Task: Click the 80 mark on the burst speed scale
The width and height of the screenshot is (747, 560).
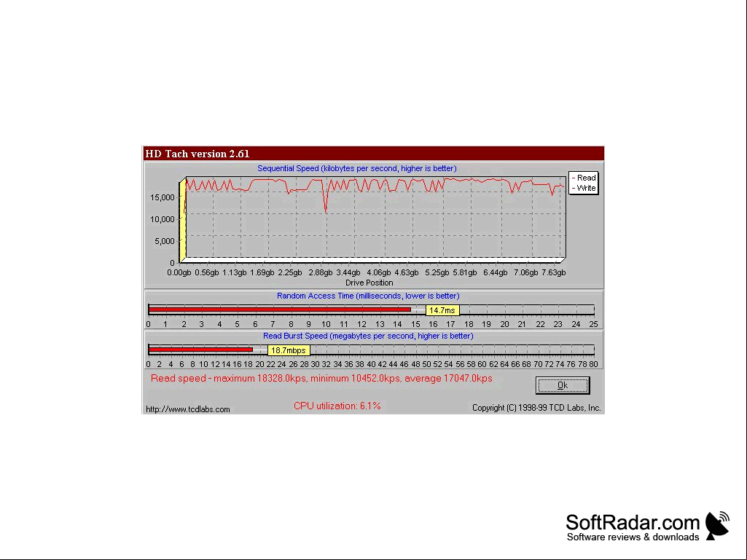Action: [594, 364]
